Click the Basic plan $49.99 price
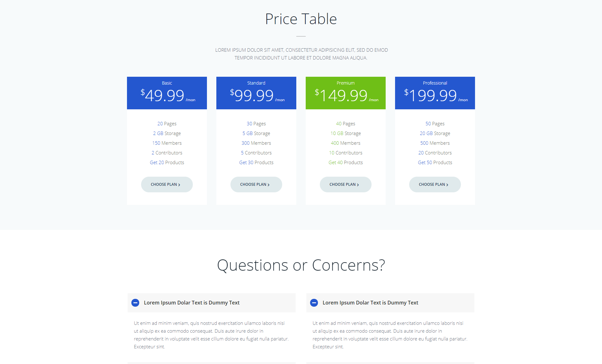This screenshot has width=602, height=364. (x=165, y=95)
